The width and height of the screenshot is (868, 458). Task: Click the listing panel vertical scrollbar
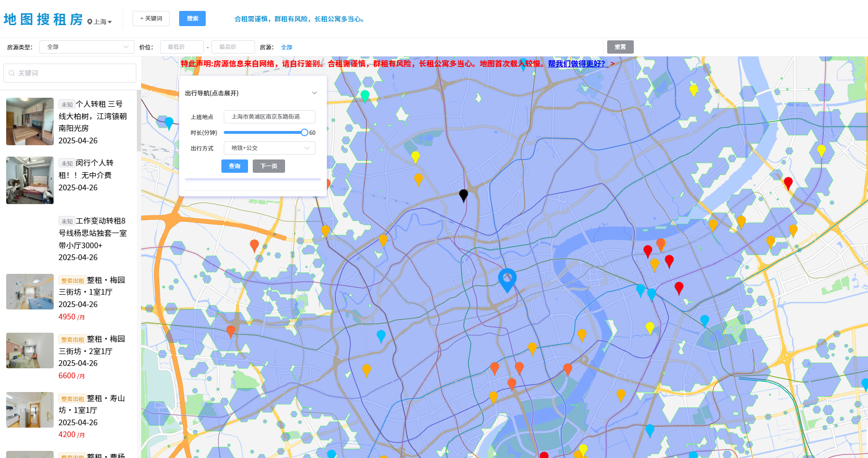tap(139, 121)
